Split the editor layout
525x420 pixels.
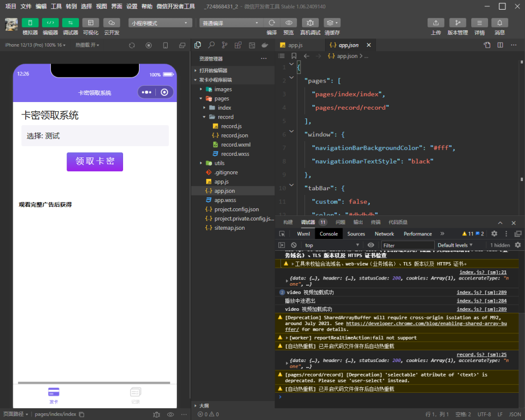pyautogui.click(x=500, y=45)
